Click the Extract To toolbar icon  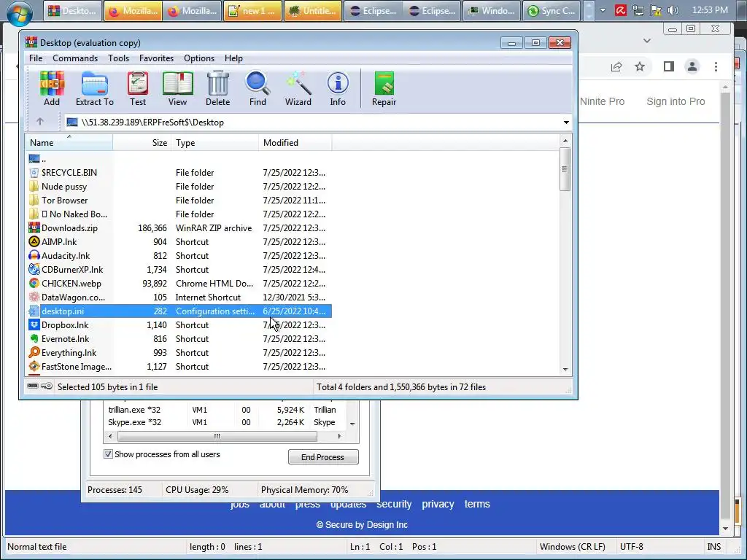pyautogui.click(x=94, y=88)
